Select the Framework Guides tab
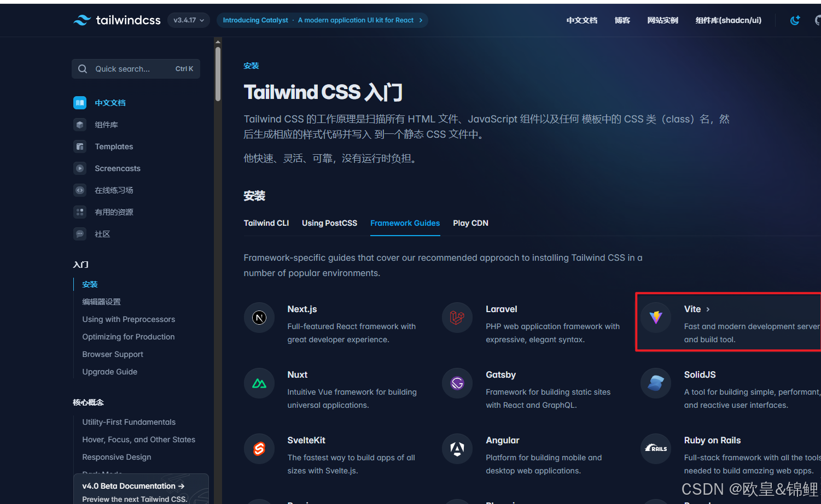Viewport: 821px width, 504px height. click(405, 223)
